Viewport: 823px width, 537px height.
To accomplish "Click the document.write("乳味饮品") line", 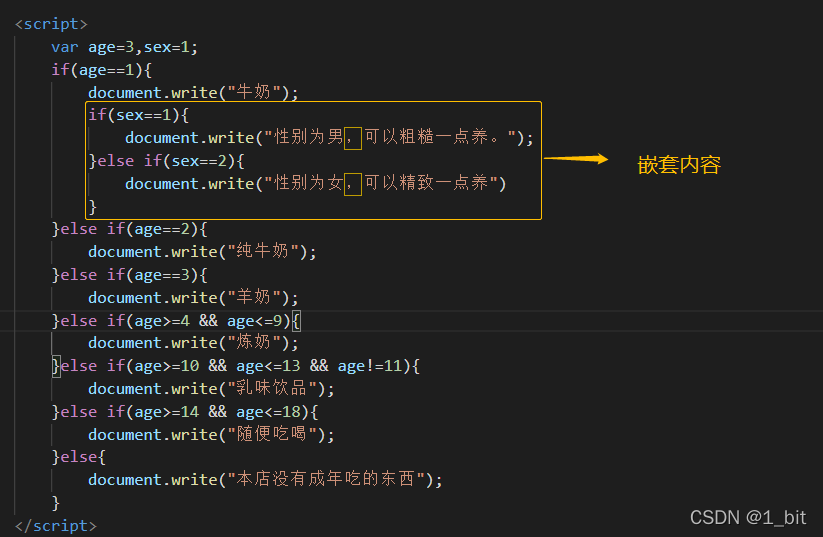I will 211,389.
